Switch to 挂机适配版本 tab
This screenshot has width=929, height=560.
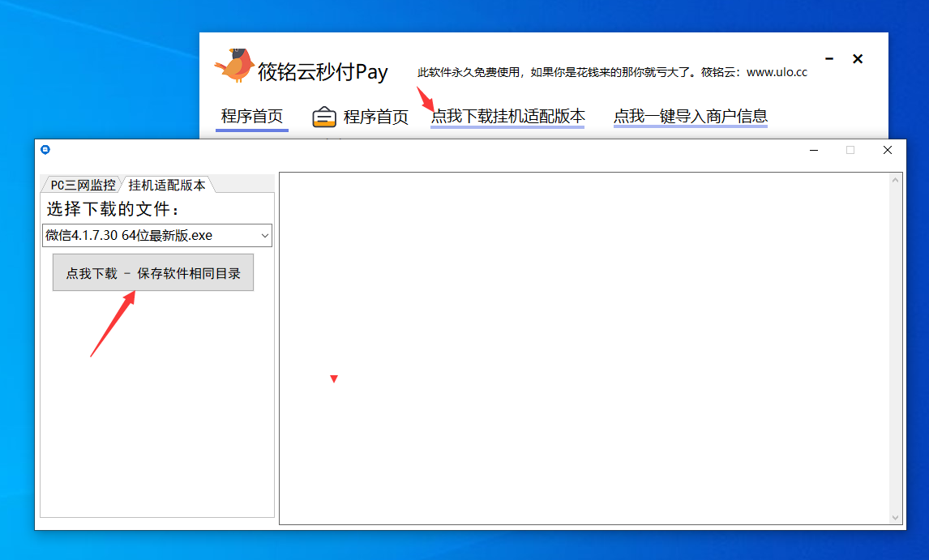tap(167, 185)
